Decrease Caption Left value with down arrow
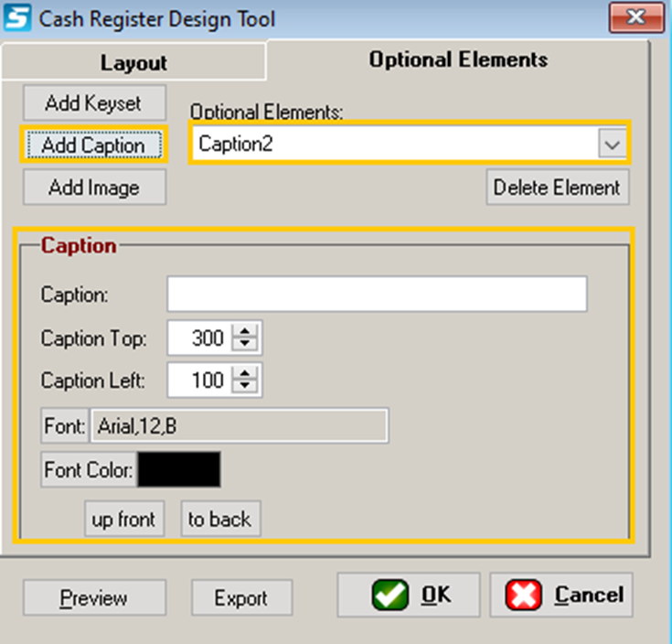Image resolution: width=672 pixels, height=644 pixels. tap(245, 386)
